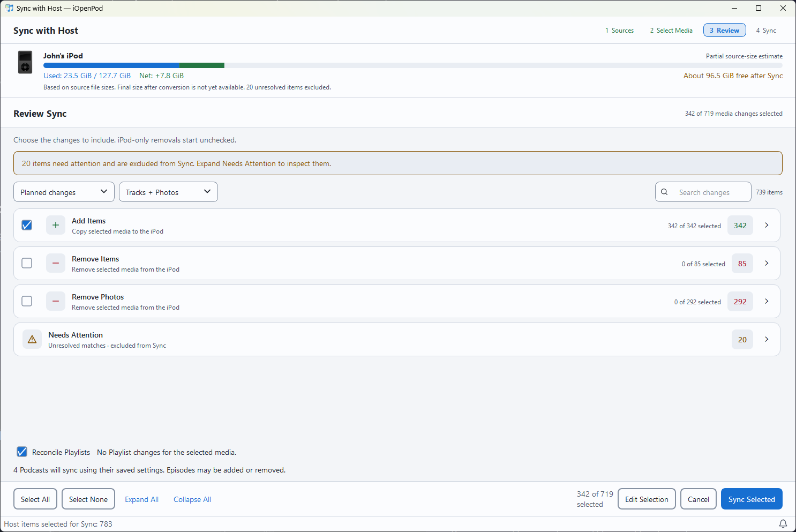The width and height of the screenshot is (796, 532).
Task: Click the minus icon beside Remove Photos
Action: (x=56, y=302)
